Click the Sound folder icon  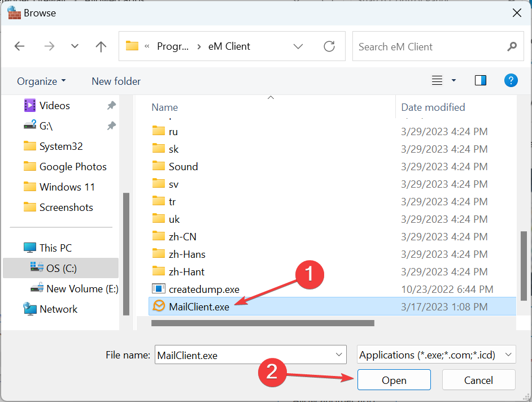click(159, 166)
